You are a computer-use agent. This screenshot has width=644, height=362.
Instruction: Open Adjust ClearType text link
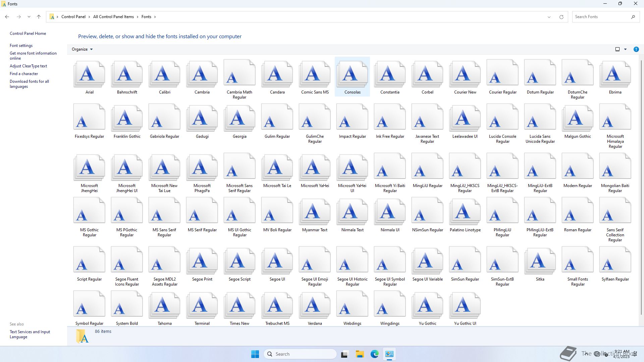(28, 66)
